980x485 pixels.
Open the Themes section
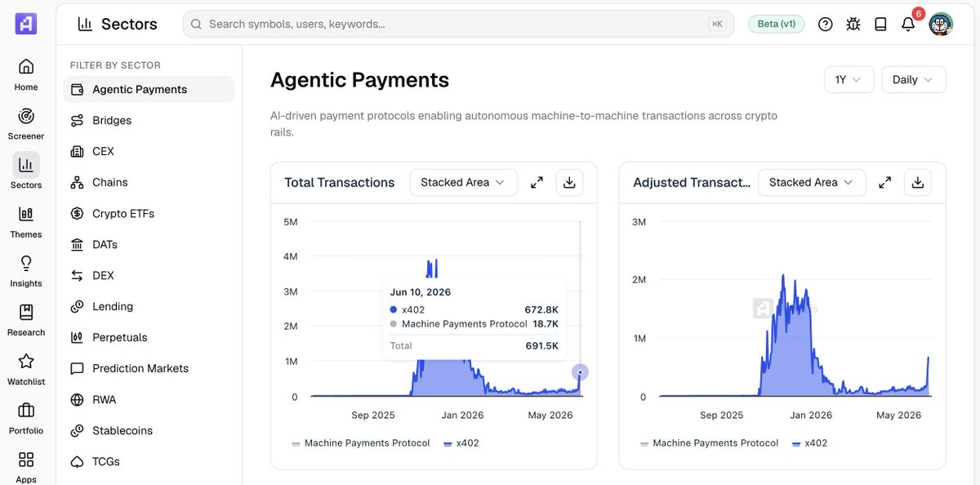coord(26,221)
